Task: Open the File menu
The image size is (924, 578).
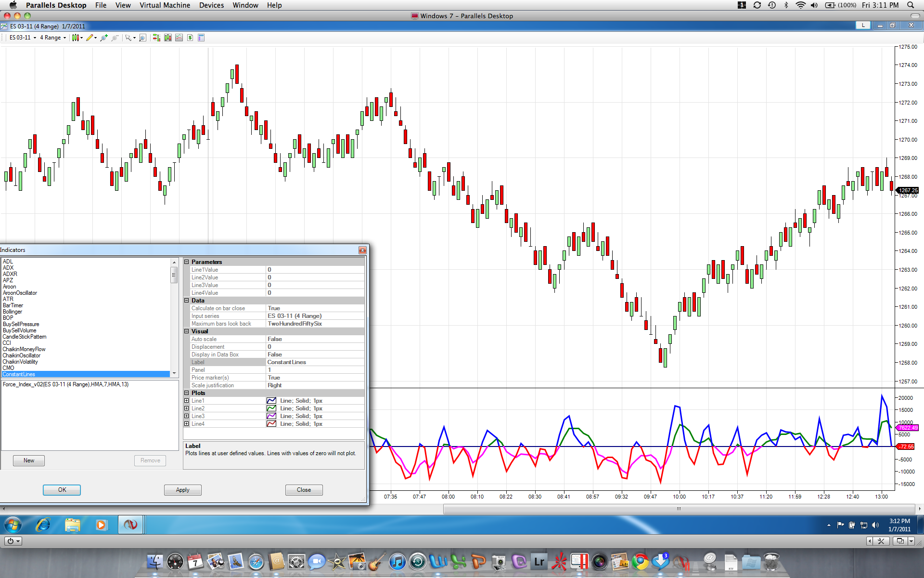Action: [101, 5]
